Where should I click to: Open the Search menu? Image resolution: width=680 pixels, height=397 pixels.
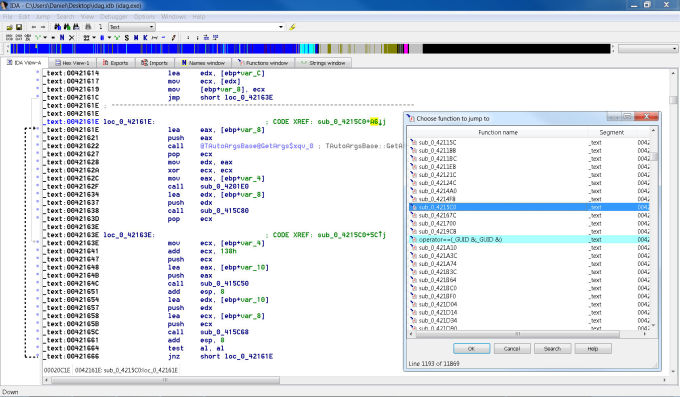(x=65, y=16)
